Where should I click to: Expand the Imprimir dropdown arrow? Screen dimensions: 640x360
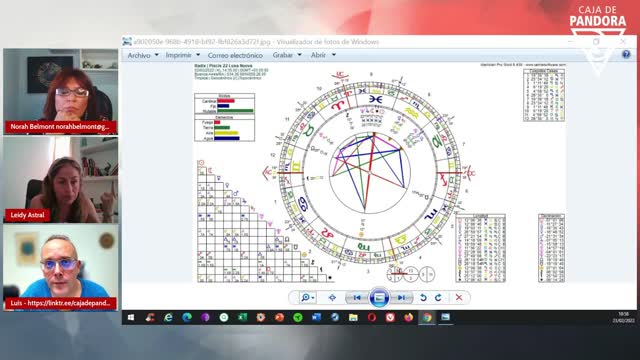point(198,55)
